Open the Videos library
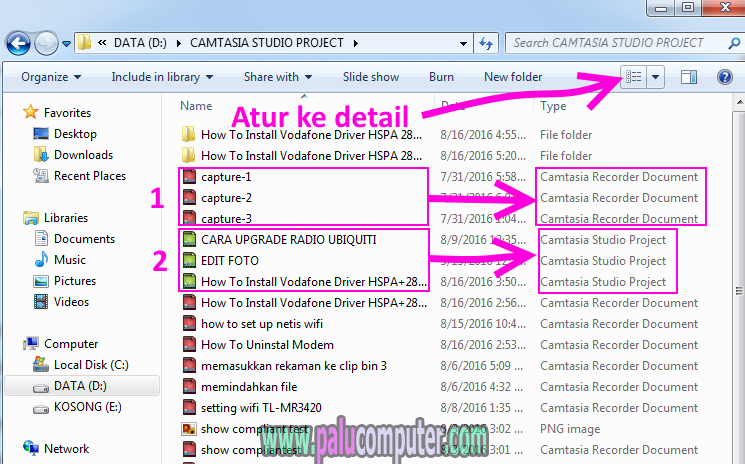745x464 pixels. (71, 302)
